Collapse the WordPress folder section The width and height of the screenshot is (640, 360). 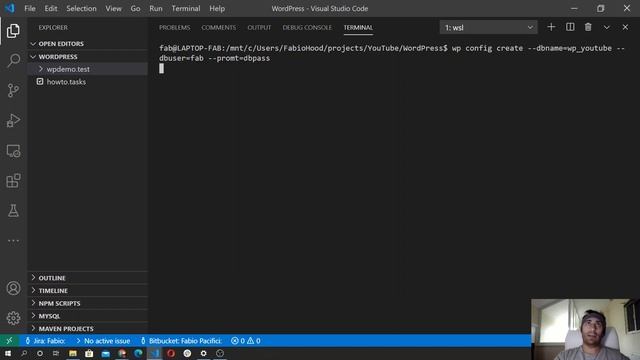[x=87, y=56]
